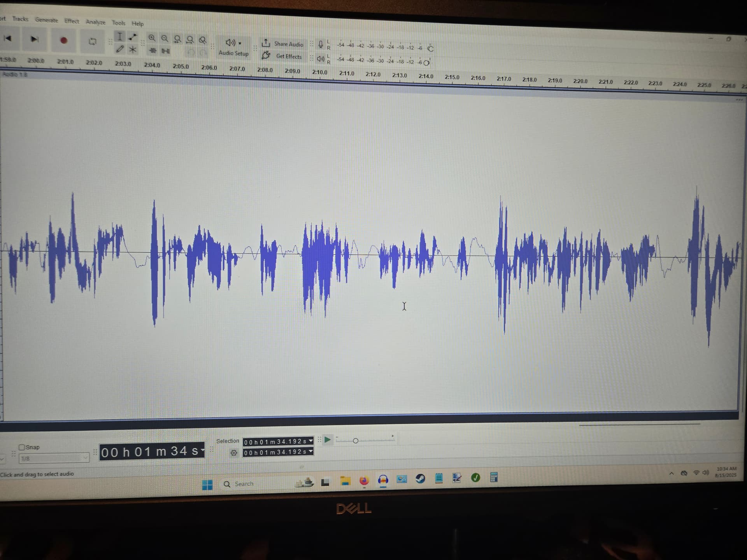Click the Share Audio button
The width and height of the screenshot is (747, 560).
point(282,44)
